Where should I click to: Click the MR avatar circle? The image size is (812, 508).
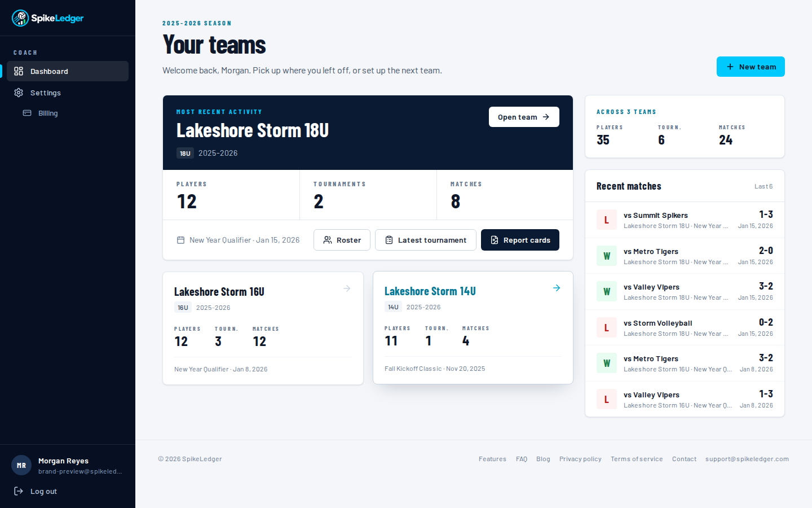[21, 466]
